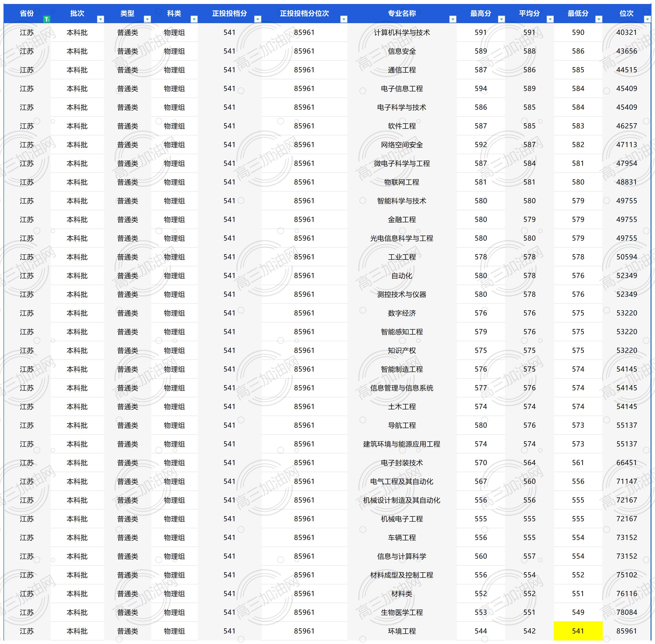Open the 最高分 column filter dropdown
This screenshot has width=655, height=644.
pos(501,19)
